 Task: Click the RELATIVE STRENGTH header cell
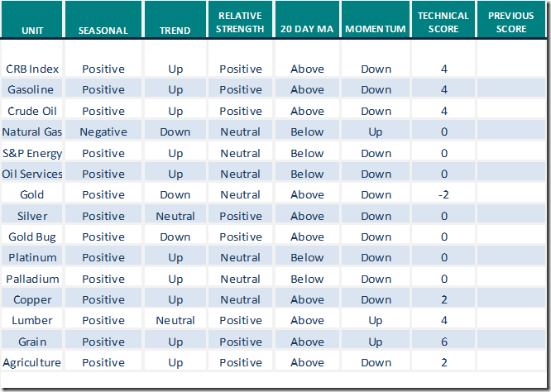(241, 22)
